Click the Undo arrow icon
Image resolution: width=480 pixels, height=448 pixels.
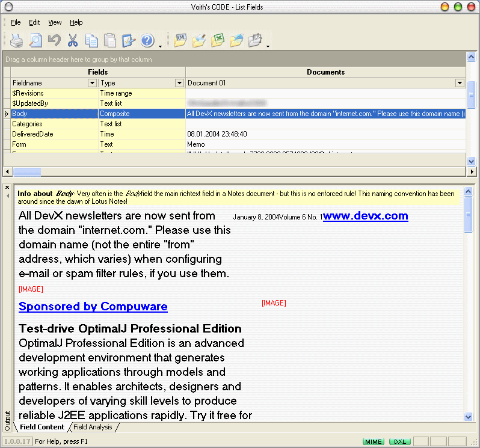coord(54,40)
